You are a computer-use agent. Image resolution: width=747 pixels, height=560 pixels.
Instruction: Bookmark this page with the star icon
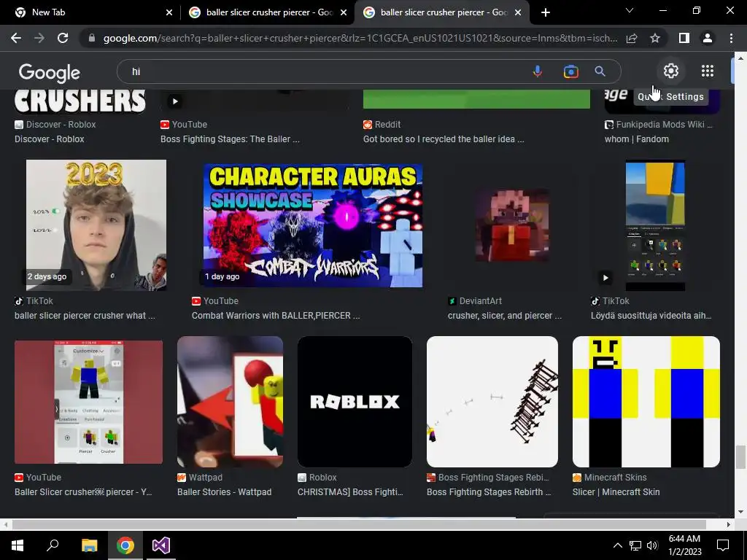pyautogui.click(x=655, y=38)
